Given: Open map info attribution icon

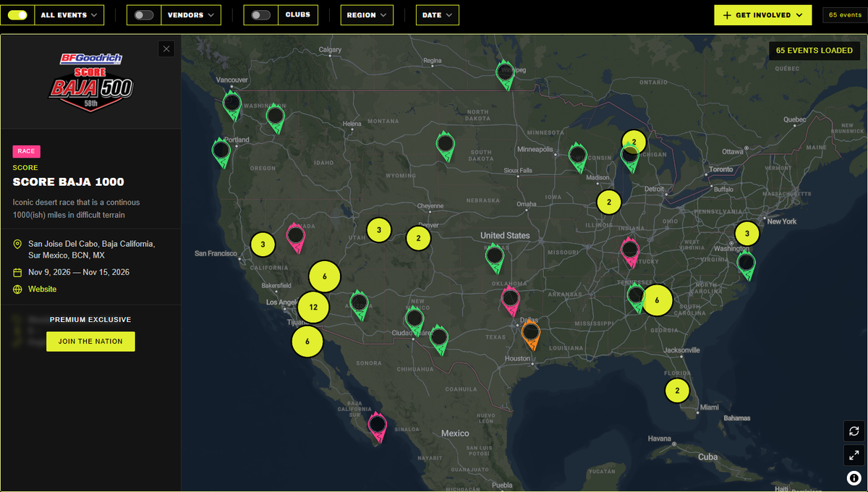Looking at the screenshot, I should (x=854, y=478).
